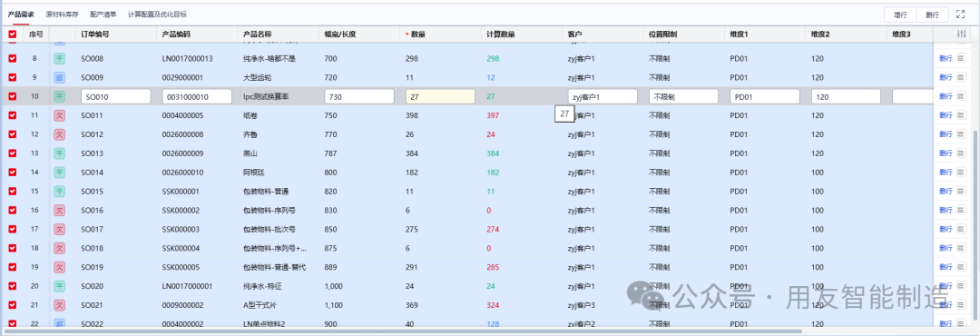Screen dimensions: 980x336
Task: Click the 计算数量 column header
Action: [x=501, y=35]
